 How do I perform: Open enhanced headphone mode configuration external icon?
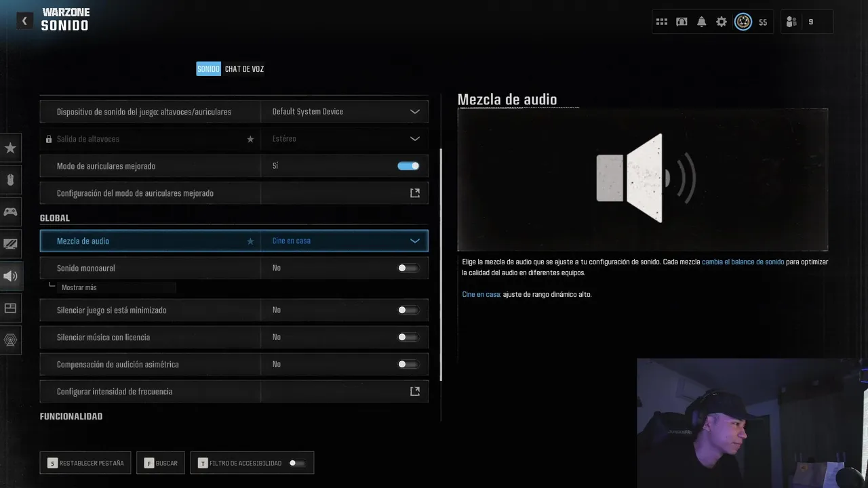coord(415,193)
